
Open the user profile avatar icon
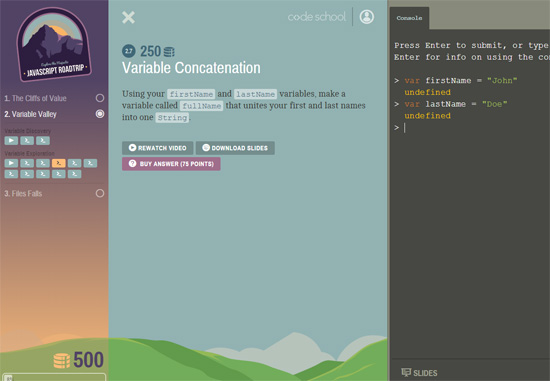tap(367, 16)
